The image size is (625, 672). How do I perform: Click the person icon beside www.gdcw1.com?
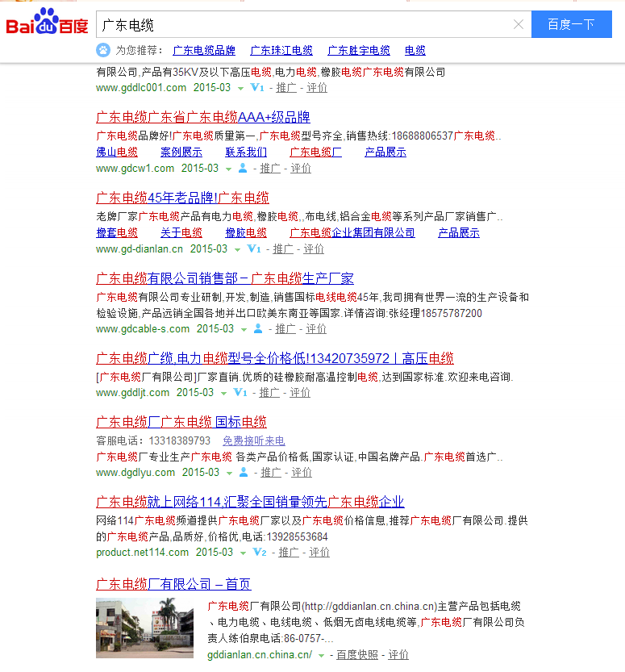[243, 168]
